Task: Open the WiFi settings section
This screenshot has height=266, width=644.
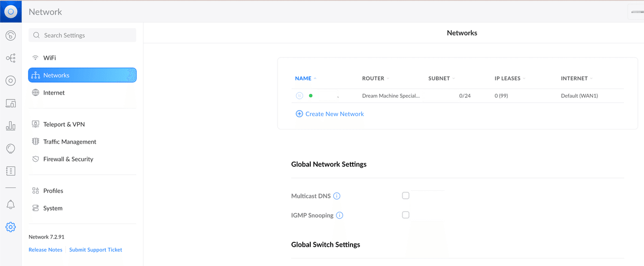Action: click(49, 57)
